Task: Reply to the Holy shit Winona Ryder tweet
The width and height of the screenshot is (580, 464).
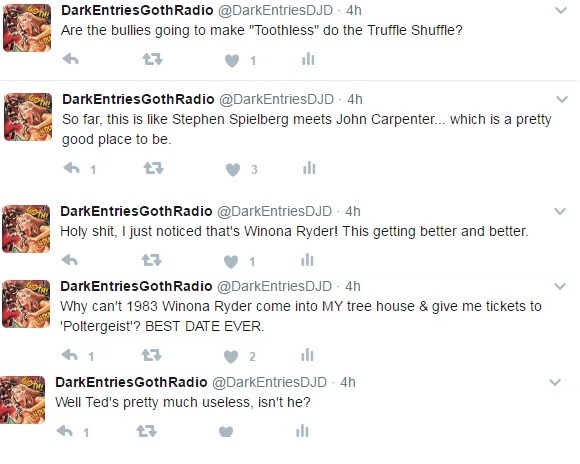Action: [70, 260]
